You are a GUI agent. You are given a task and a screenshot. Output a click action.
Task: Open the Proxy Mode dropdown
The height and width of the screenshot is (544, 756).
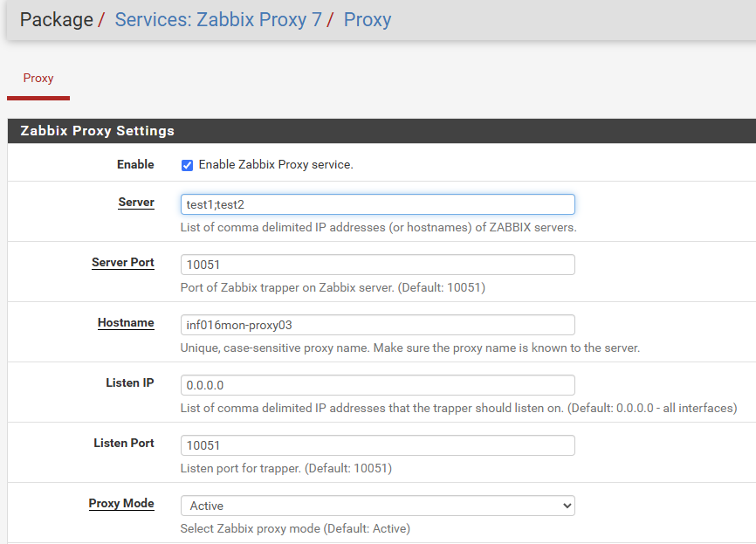[x=377, y=506]
